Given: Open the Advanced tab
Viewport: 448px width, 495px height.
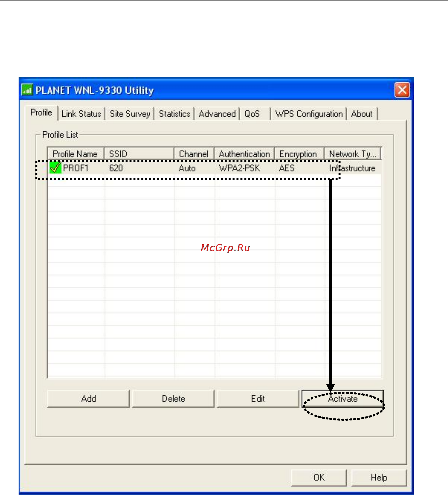Looking at the screenshot, I should (217, 114).
